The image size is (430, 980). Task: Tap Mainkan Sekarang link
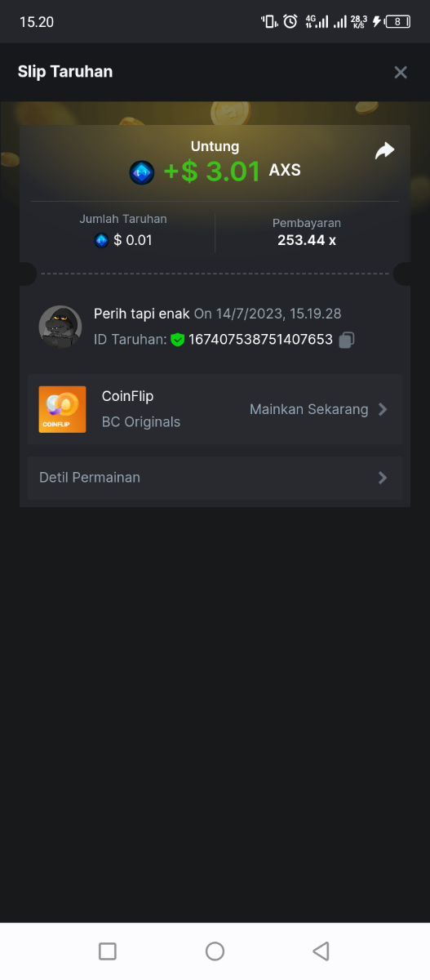pyautogui.click(x=309, y=409)
